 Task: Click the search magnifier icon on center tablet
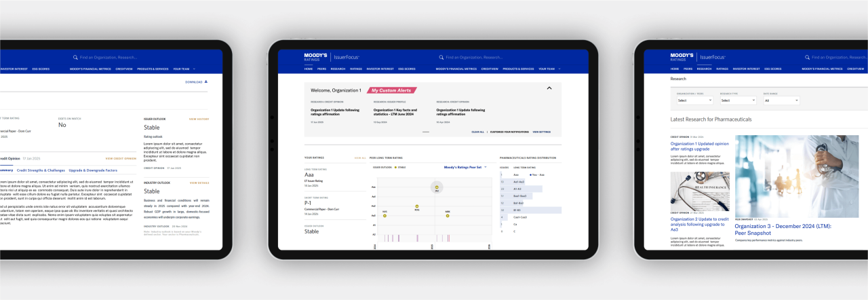point(441,58)
